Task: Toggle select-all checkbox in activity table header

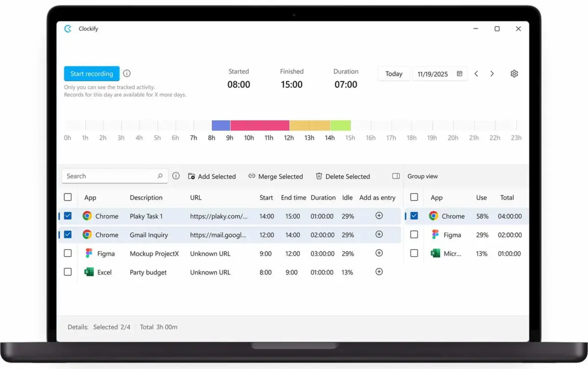Action: pyautogui.click(x=68, y=197)
